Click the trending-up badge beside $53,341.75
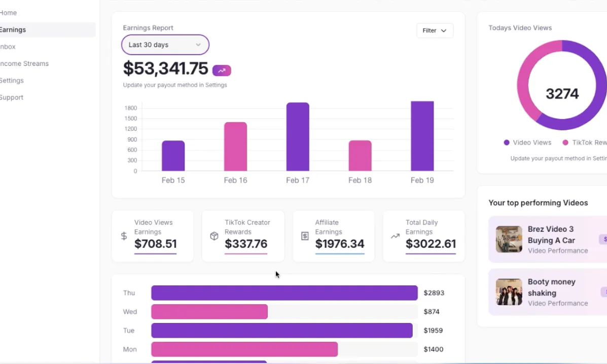 coord(222,70)
